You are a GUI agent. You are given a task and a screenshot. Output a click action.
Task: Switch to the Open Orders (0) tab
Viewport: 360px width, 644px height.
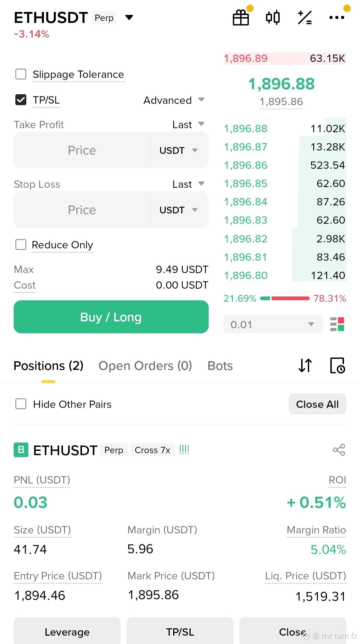tap(145, 366)
